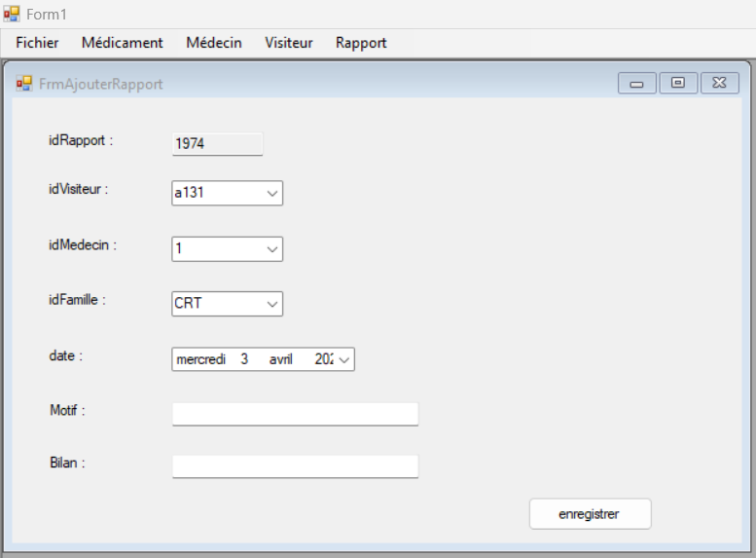Maximize the FrmAjouterRapport child window
This screenshot has height=558, width=756.
point(678,84)
